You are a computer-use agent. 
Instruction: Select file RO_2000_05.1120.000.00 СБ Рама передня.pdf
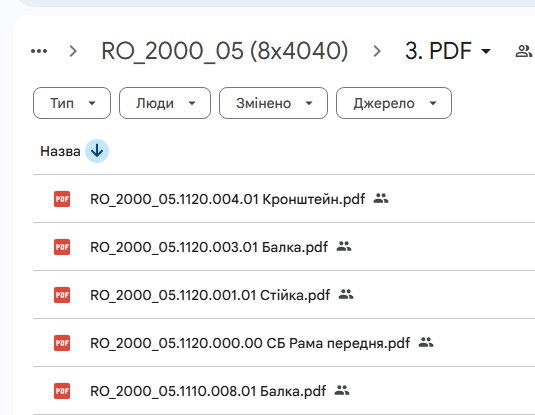pos(250,343)
